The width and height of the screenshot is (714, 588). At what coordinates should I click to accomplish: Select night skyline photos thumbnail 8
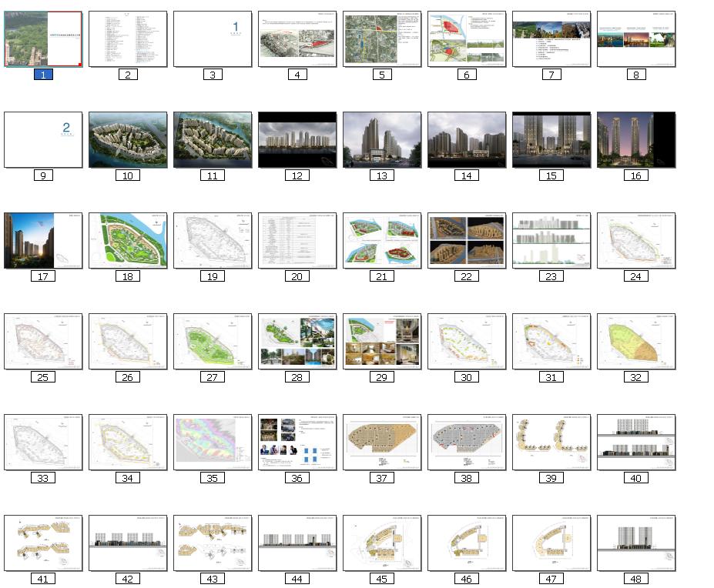pyautogui.click(x=636, y=39)
